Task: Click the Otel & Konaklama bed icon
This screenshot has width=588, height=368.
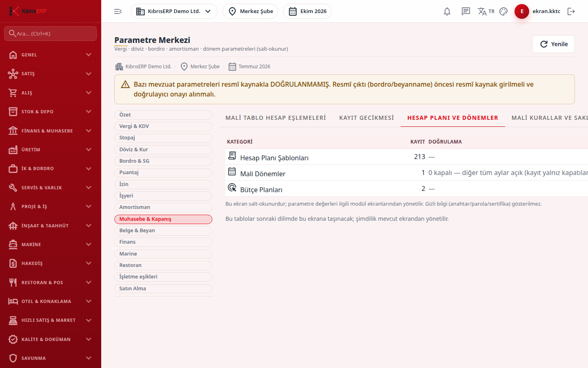Action: [13, 301]
